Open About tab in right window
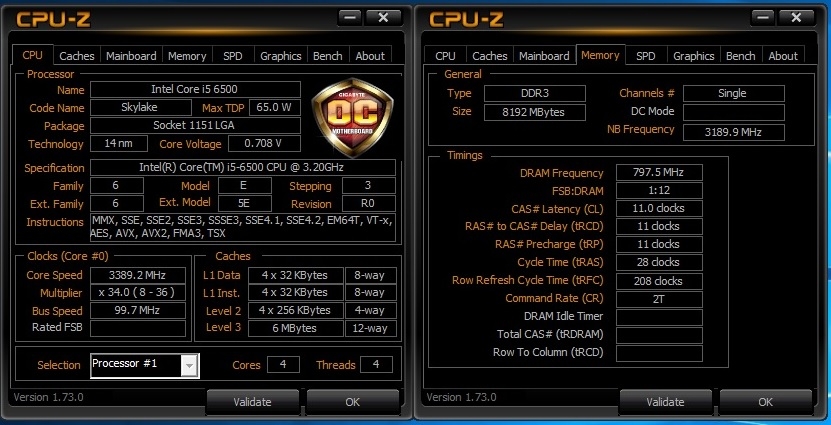The image size is (831, 425). pos(783,56)
